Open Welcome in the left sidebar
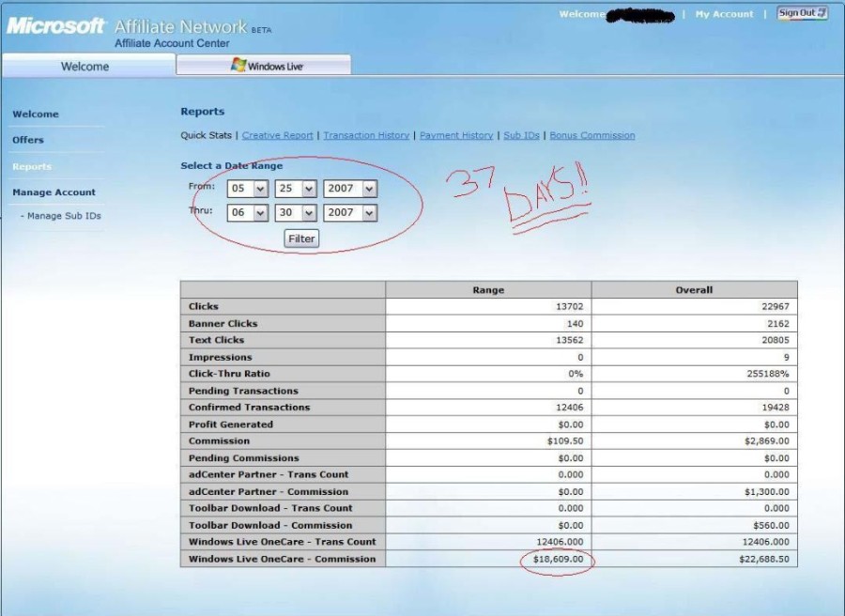Viewport: 845px width, 616px height. point(36,115)
